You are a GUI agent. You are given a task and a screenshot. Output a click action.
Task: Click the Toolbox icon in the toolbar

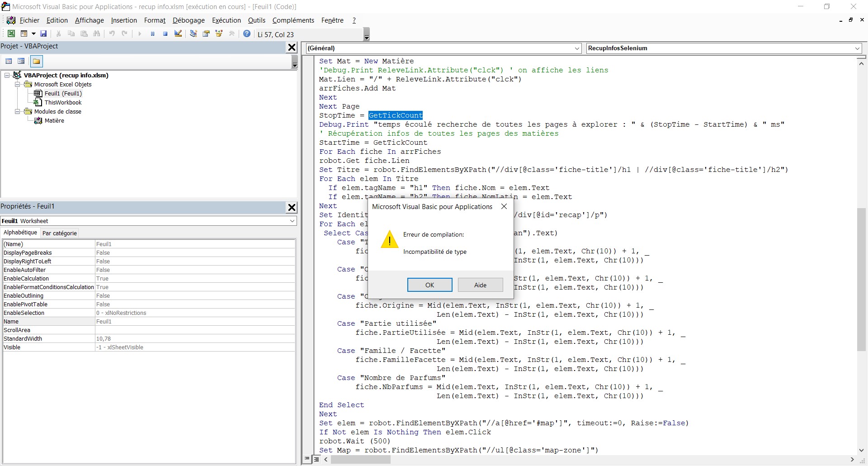pos(232,34)
